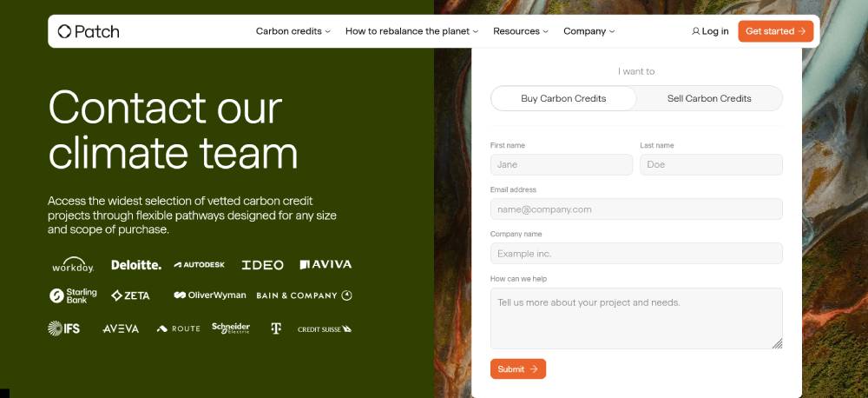Submit the contact form
The width and height of the screenshot is (868, 398).
pos(518,369)
